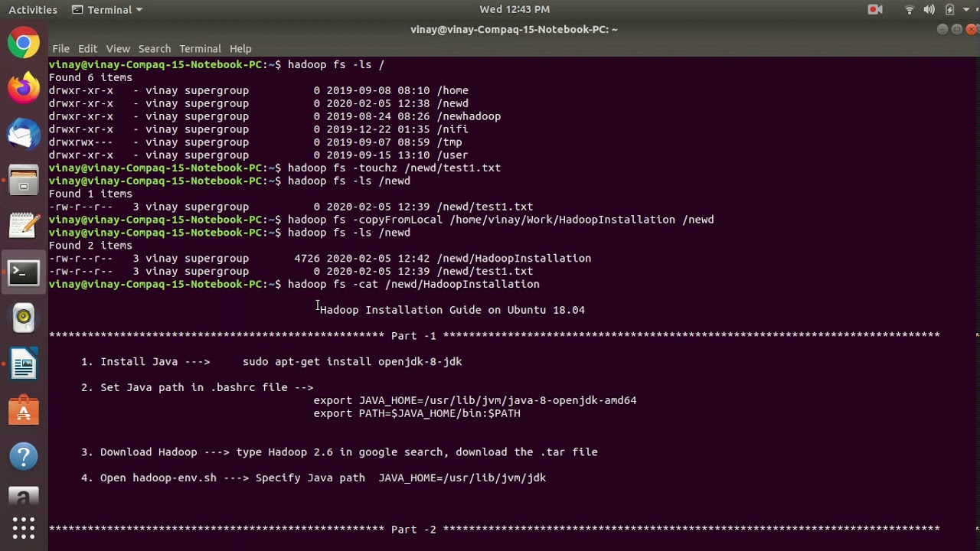
Task: Launch Firefox from the dock
Action: (x=24, y=88)
